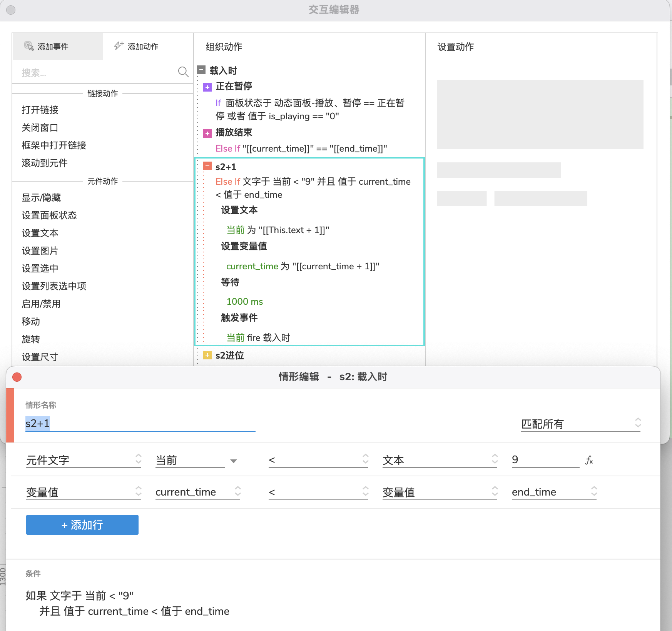The height and width of the screenshot is (631, 672).
Task: Collapse the s2+1 case
Action: 207,166
